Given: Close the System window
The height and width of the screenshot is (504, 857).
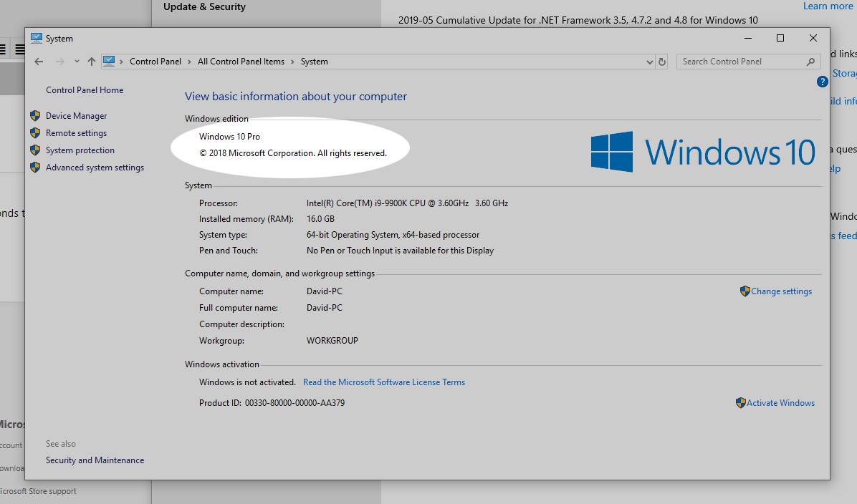Looking at the screenshot, I should pos(813,38).
